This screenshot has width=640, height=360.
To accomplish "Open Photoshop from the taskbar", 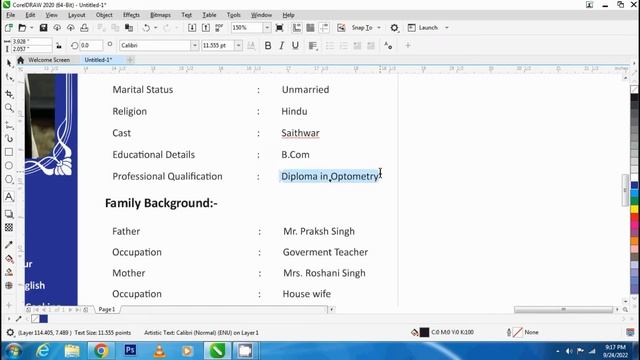I will 130,351.
